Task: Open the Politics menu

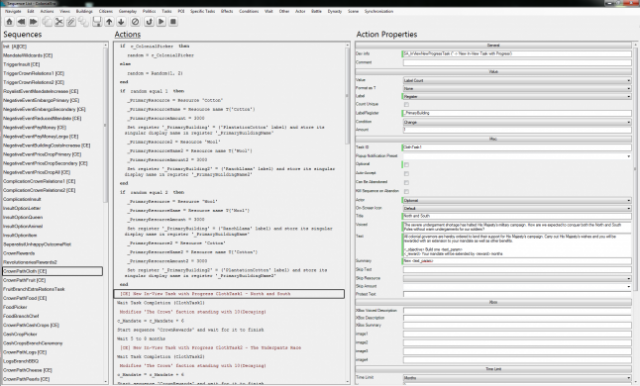Action: 149,11
